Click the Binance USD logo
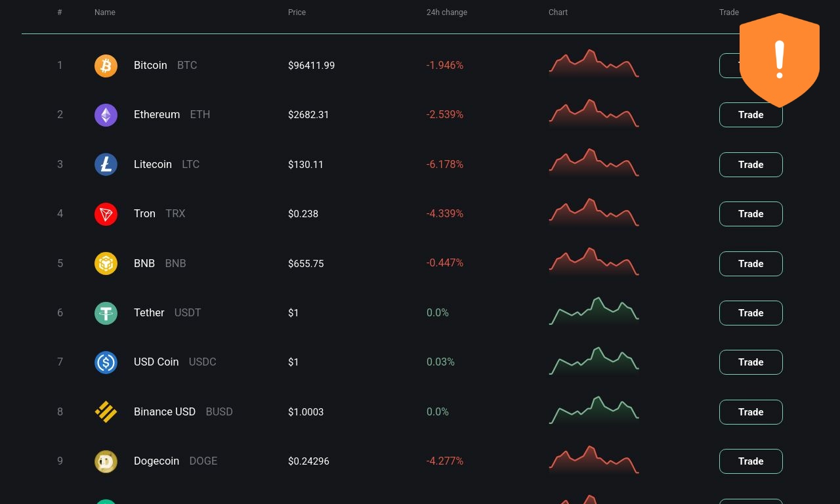Viewport: 840px width, 504px height. tap(106, 412)
